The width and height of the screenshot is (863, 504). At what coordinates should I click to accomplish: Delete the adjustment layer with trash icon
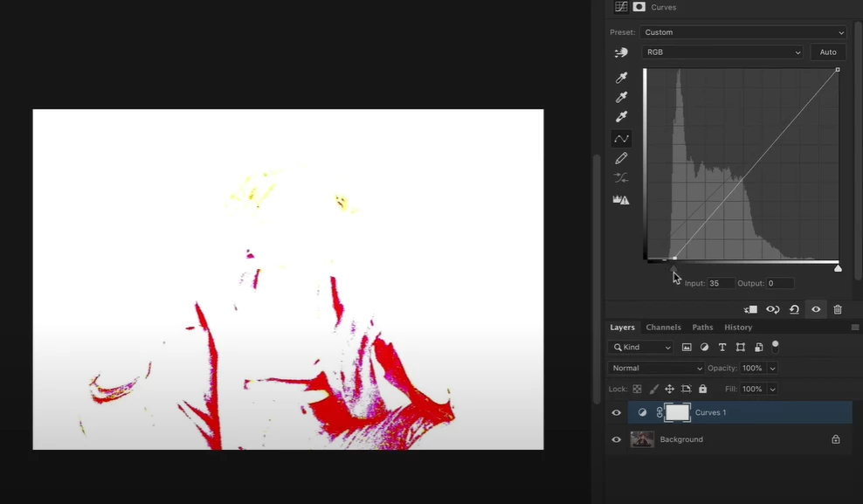(x=838, y=310)
